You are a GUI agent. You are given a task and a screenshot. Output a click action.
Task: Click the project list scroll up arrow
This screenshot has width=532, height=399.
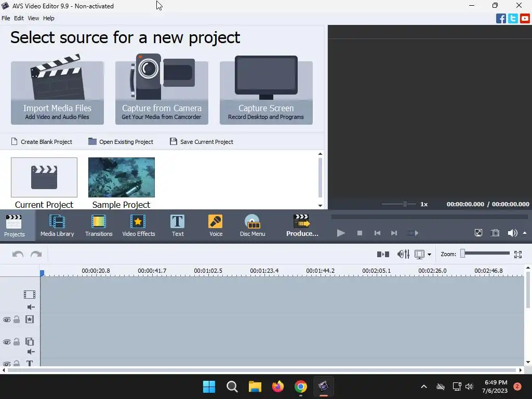[320, 154]
